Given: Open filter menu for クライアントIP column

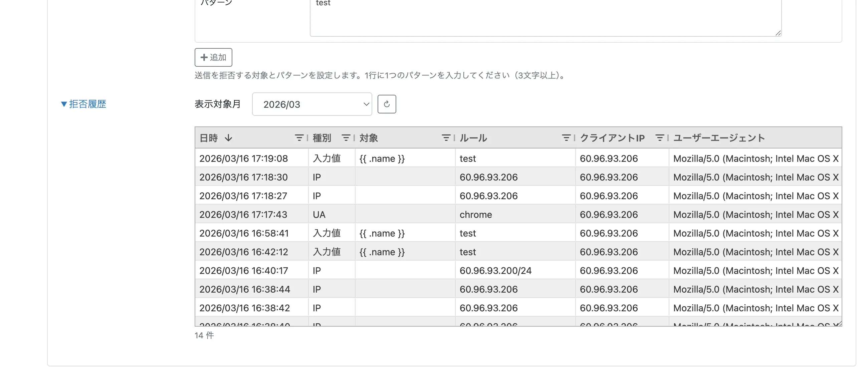Looking at the screenshot, I should 659,138.
